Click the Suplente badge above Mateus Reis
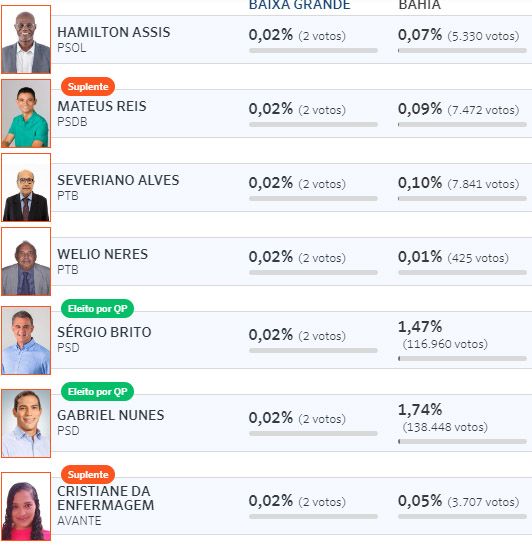Viewport: 532px width, 545px height. (x=88, y=87)
